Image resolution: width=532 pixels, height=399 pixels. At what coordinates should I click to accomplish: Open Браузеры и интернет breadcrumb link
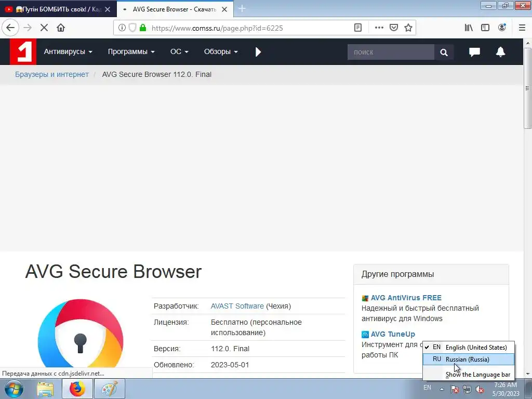[x=52, y=74]
